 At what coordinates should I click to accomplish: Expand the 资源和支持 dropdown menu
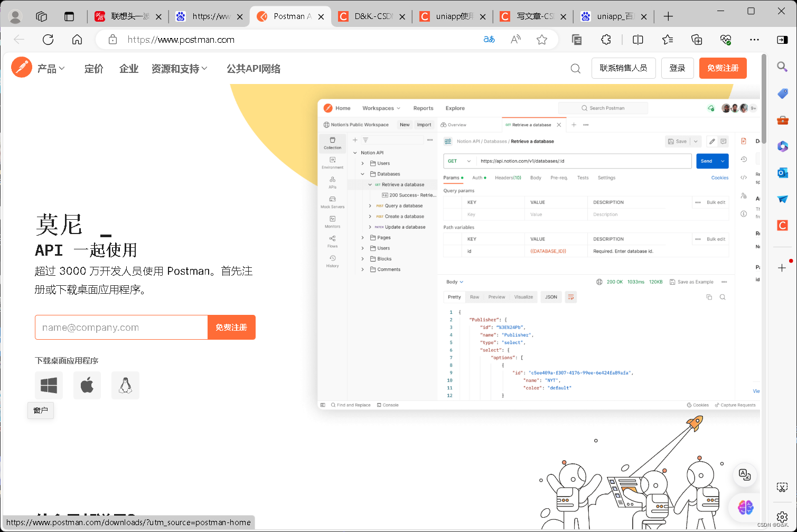point(180,69)
